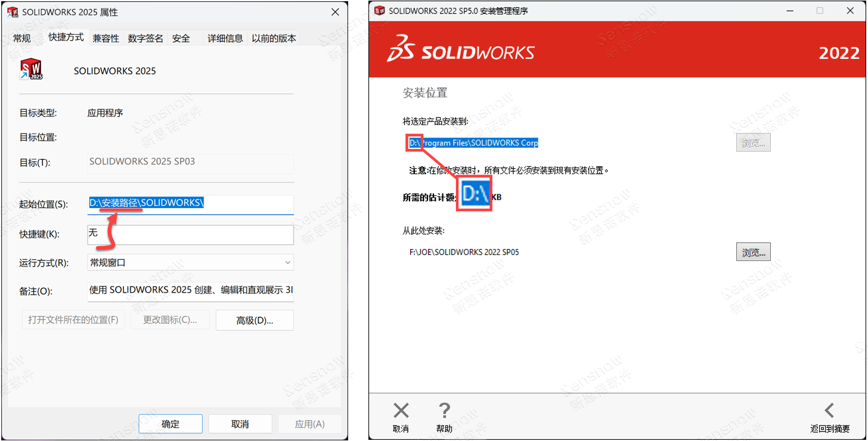
Task: Open the 以前的版本 tab
Action: pyautogui.click(x=274, y=38)
